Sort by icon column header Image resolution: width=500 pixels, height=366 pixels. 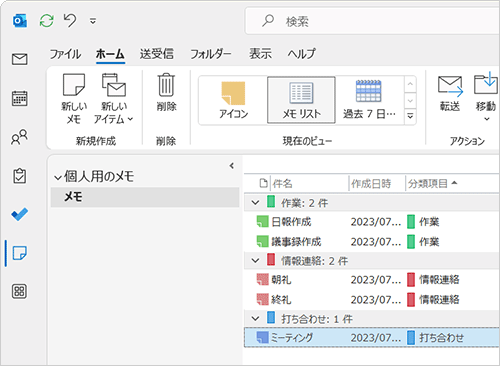(263, 183)
